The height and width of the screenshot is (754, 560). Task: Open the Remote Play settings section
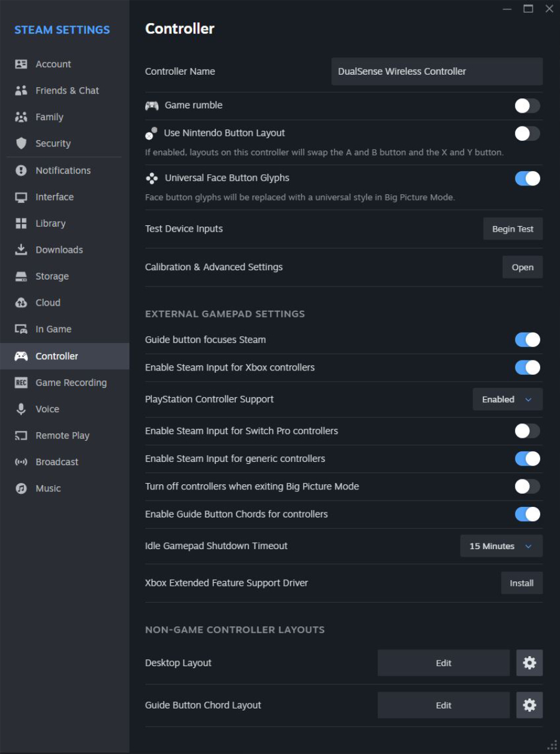[x=62, y=436]
